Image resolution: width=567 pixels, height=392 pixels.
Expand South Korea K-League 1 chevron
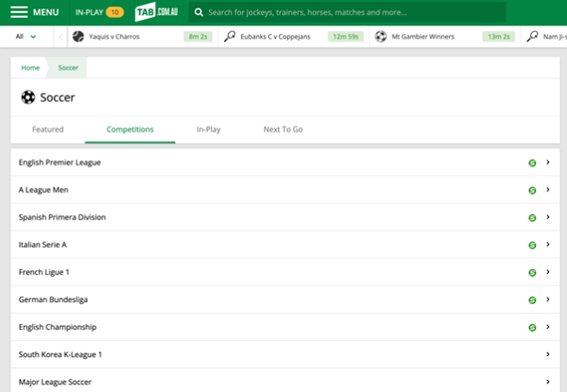548,354
